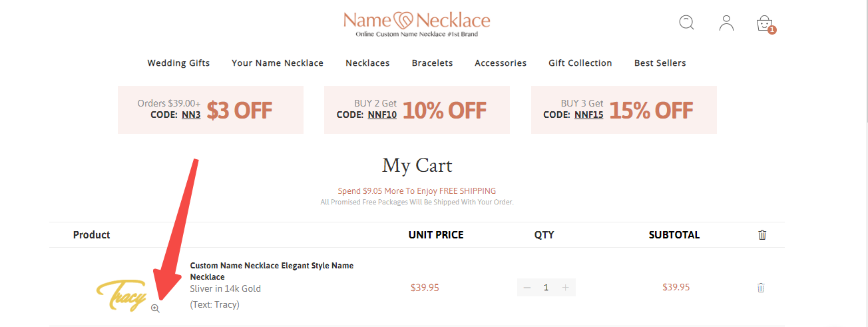Click the trash icon in table header
This screenshot has width=868, height=327.
pyautogui.click(x=762, y=234)
